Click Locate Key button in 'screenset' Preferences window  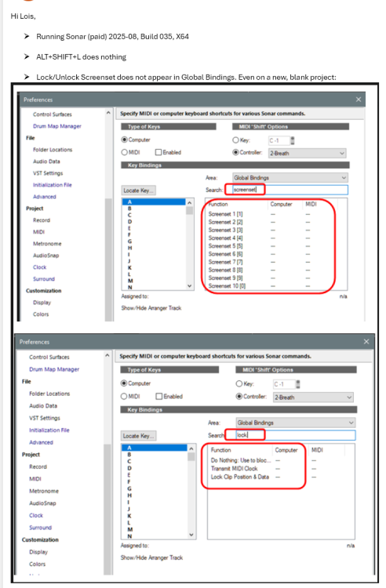click(138, 191)
